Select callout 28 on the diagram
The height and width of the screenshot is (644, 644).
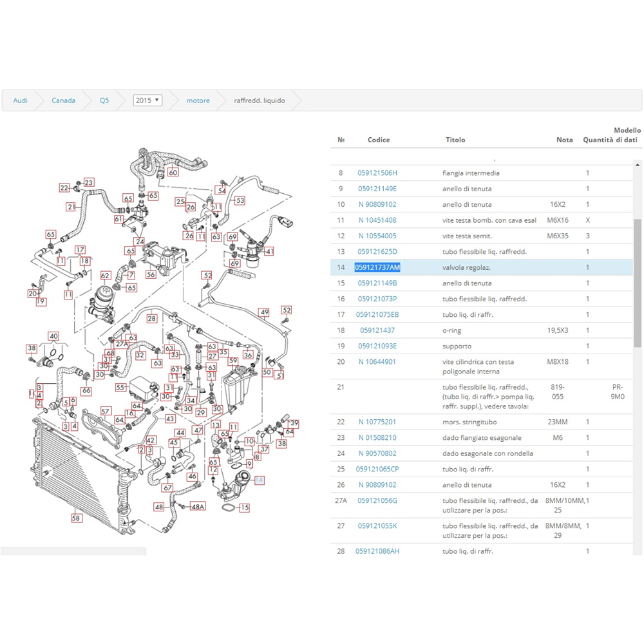151,319
